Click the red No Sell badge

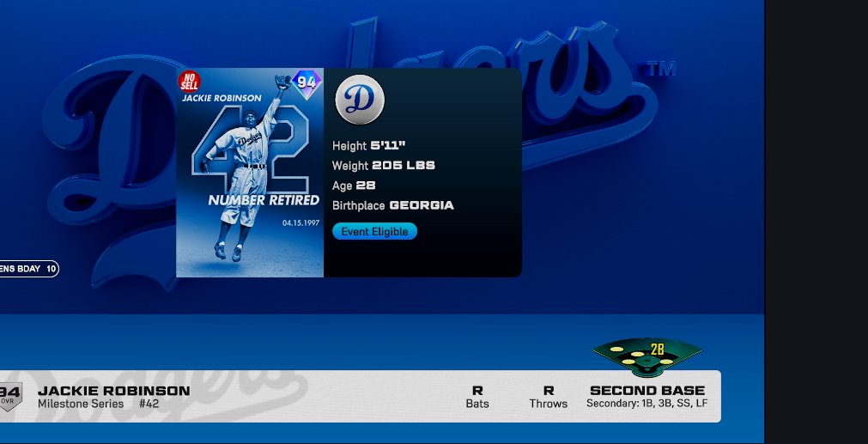(190, 82)
